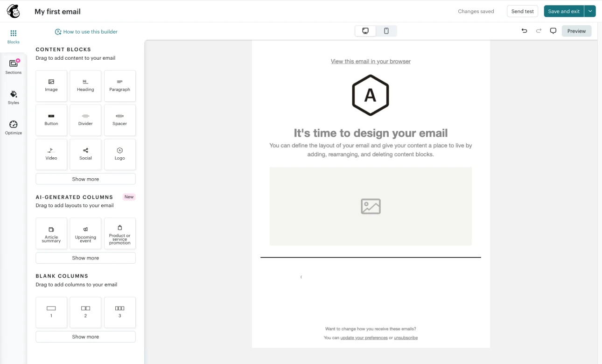Open the Sections tab in sidebar

point(14,67)
